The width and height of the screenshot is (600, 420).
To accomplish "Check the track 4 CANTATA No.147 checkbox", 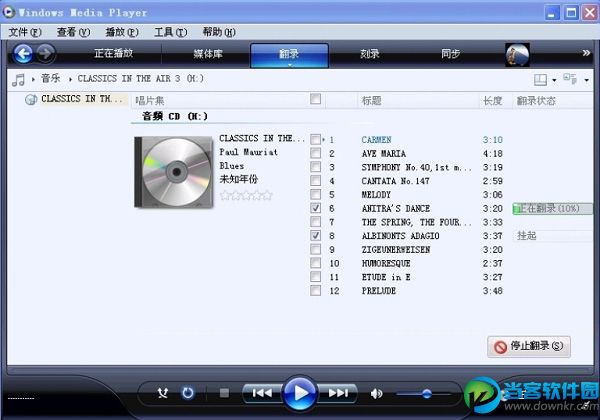I will point(316,181).
